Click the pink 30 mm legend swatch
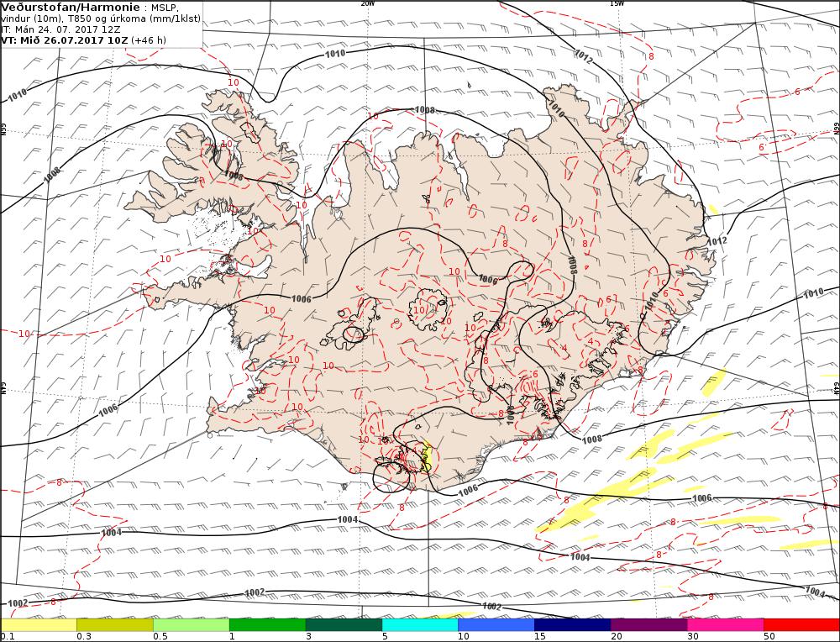Screen dimensions: 840x642 point(726,625)
